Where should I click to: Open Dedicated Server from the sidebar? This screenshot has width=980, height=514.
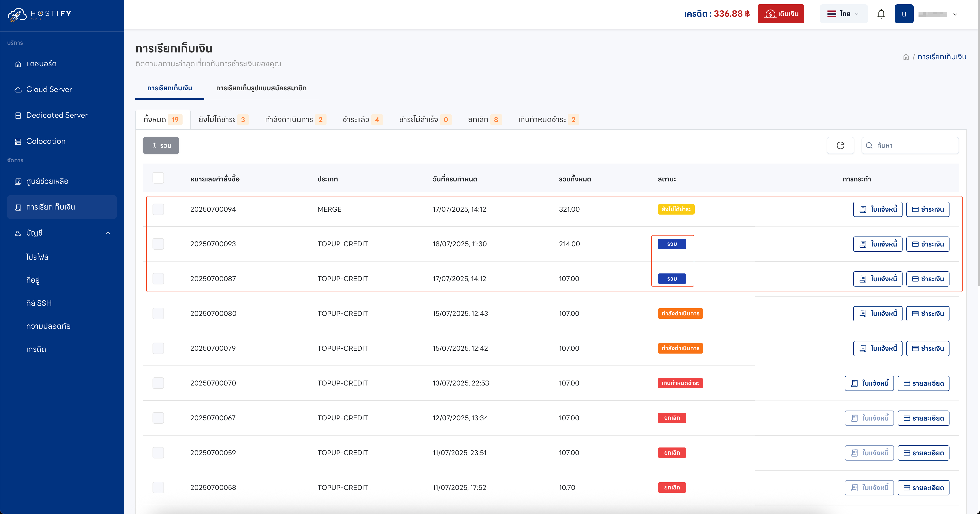[x=57, y=115]
